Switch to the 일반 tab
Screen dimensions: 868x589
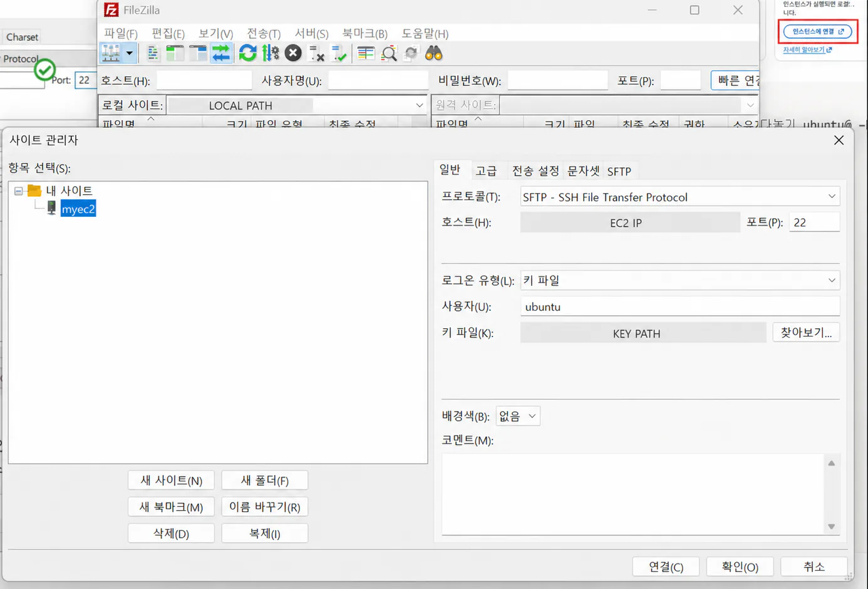pos(450,170)
